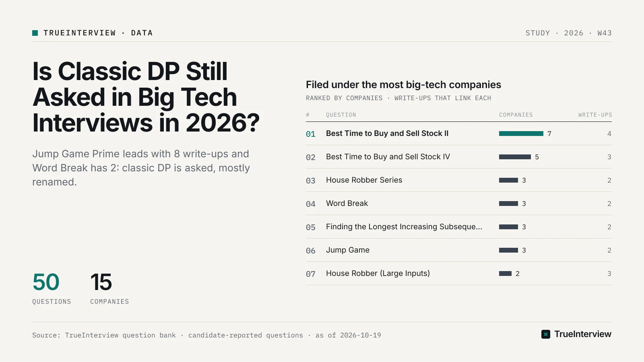Click the dark bar showing 5 companies
644x362 pixels.
tap(515, 157)
